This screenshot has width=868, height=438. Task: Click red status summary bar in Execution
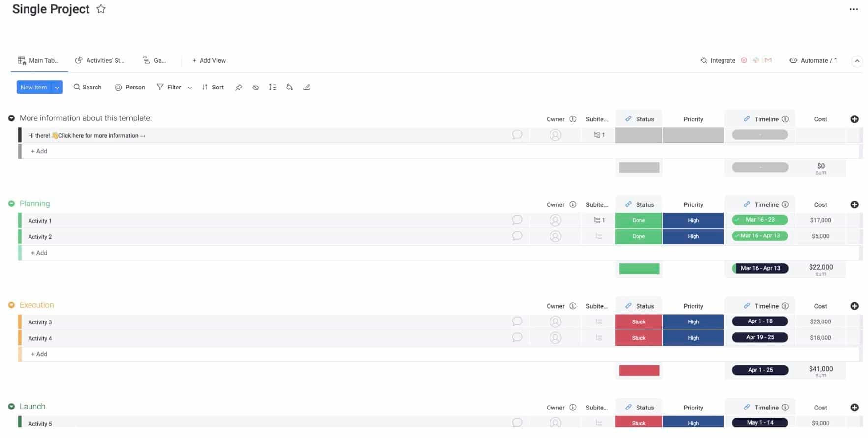[639, 370]
